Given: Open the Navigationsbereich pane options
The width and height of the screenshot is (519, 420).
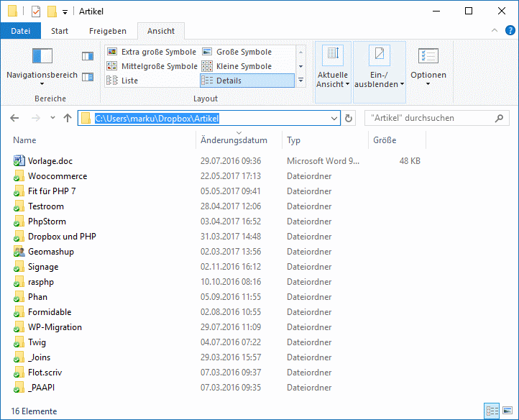Looking at the screenshot, I should [x=42, y=66].
